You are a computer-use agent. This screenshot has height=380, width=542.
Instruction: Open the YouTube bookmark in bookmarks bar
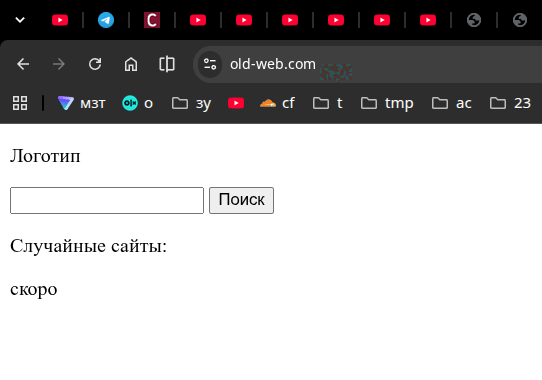pyautogui.click(x=236, y=103)
